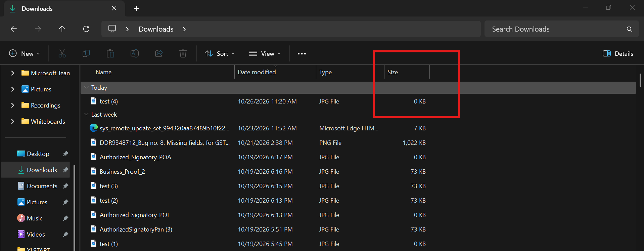This screenshot has height=251, width=644.
Task: Open a new tab with plus button
Action: [136, 9]
